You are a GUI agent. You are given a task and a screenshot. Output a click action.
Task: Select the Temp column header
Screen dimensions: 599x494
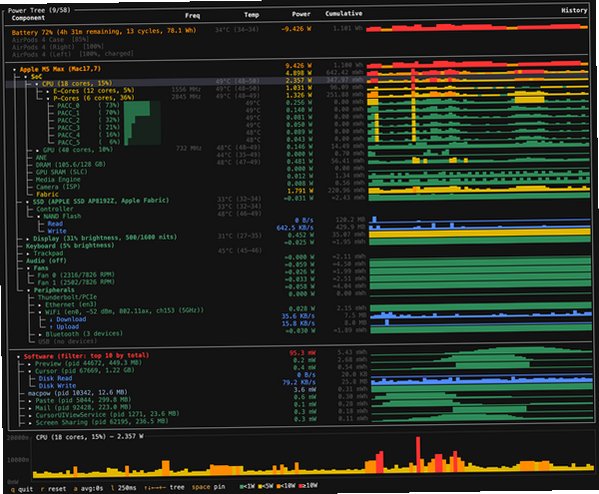coord(251,15)
